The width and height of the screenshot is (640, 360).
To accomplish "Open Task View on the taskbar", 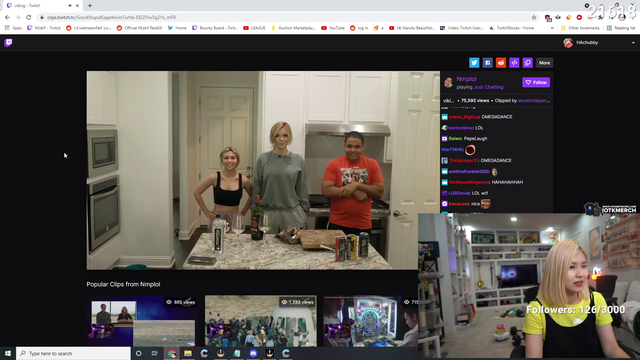I will tap(155, 353).
